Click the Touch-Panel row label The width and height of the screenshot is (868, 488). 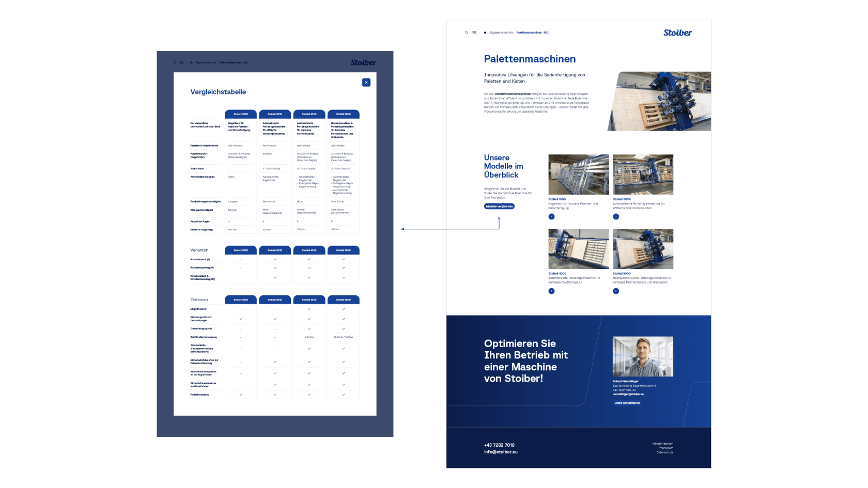tap(197, 168)
